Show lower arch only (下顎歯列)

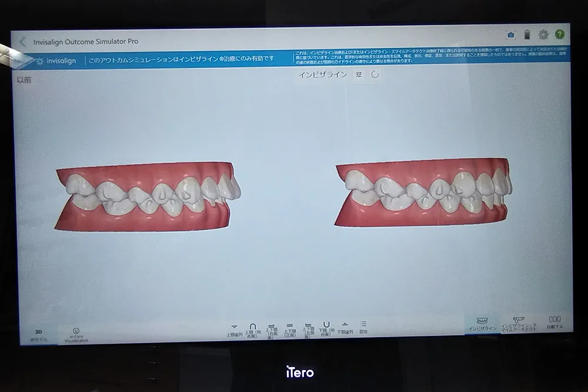tap(345, 328)
